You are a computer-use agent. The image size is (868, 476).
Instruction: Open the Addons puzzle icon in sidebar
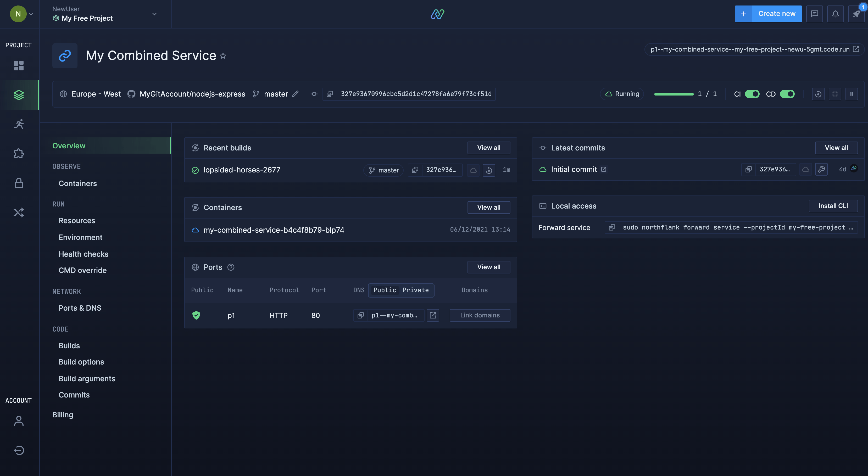tap(19, 154)
